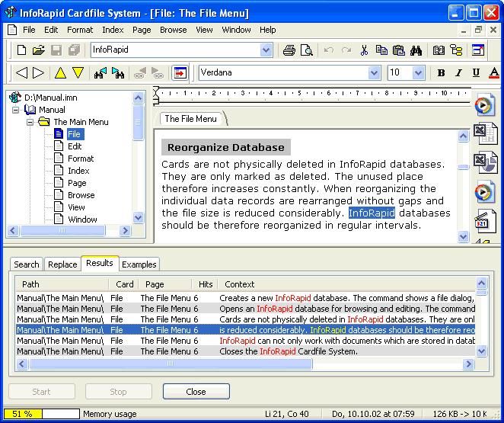Open the InfoRapid search combo dropdown

pyautogui.click(x=266, y=50)
